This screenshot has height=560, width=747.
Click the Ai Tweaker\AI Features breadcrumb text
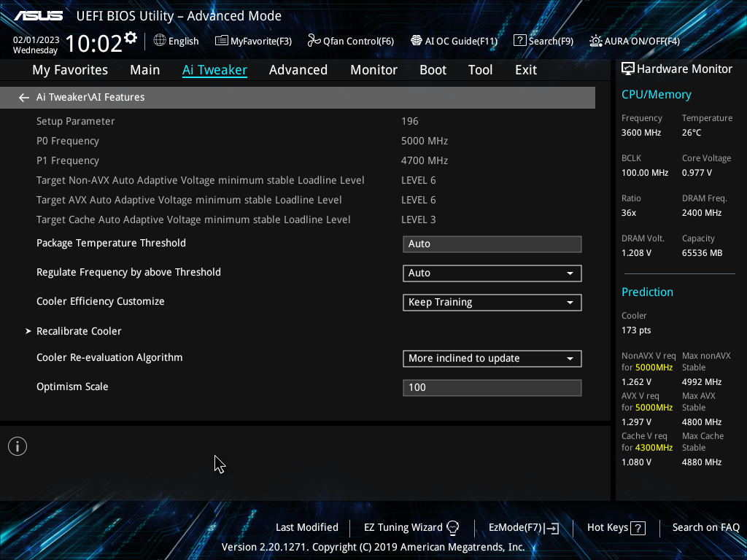click(90, 97)
